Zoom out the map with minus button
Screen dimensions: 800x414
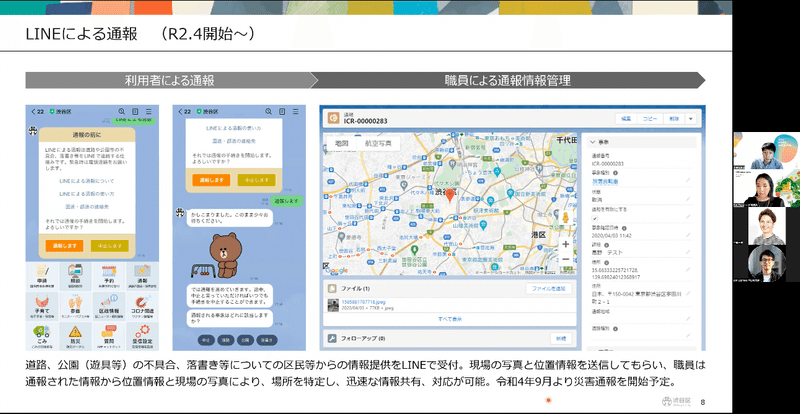pos(565,259)
